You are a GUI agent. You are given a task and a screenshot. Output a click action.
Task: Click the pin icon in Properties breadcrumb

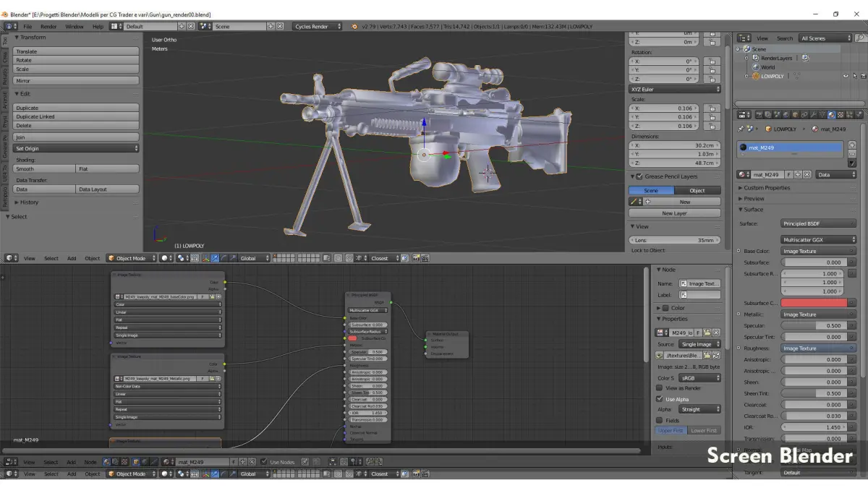click(x=741, y=129)
